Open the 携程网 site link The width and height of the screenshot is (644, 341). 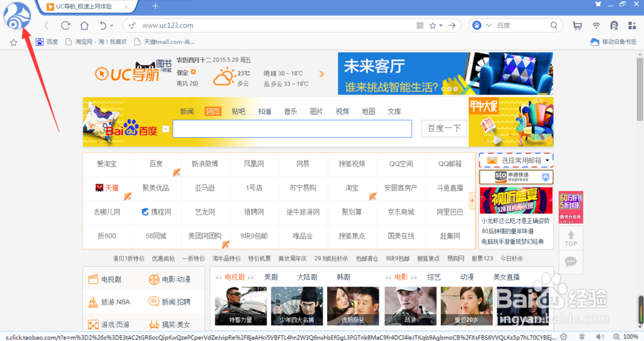point(156,212)
